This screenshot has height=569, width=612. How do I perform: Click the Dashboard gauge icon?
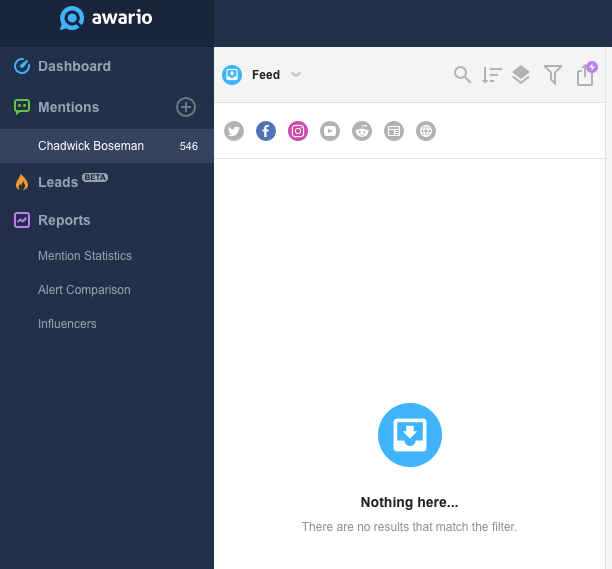[x=22, y=66]
